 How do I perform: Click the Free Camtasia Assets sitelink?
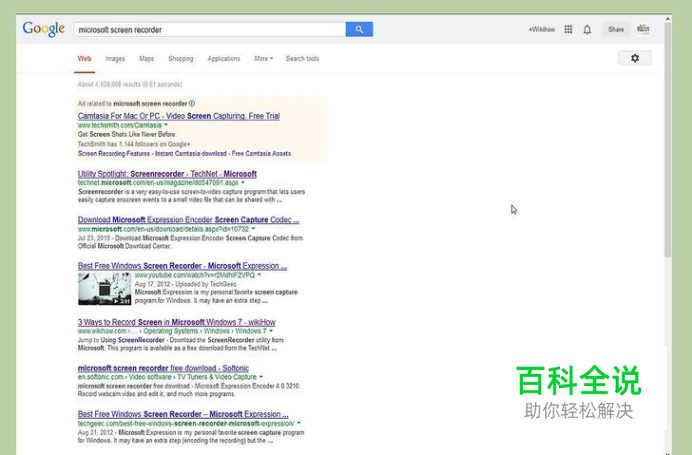click(261, 154)
